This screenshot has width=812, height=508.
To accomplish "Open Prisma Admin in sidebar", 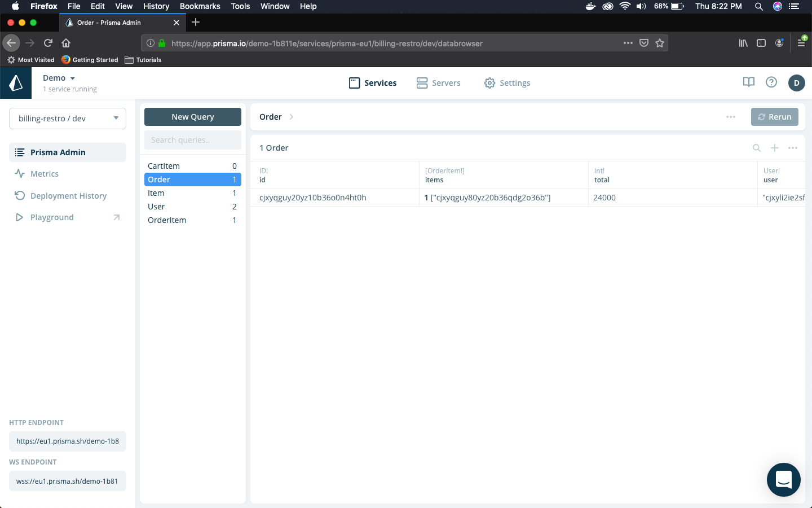I will 68,152.
